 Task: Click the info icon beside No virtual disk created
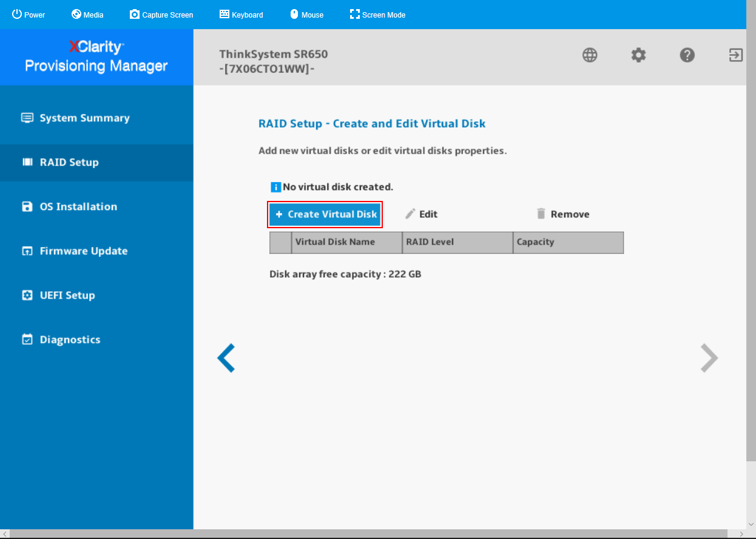(x=275, y=187)
